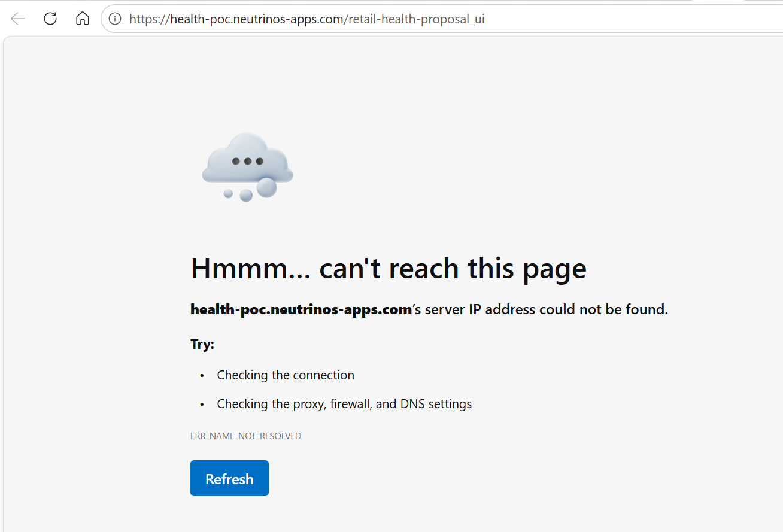This screenshot has width=783, height=532.
Task: Click the ERR_NAME_NOT_RESOLVED error code
Action: pos(245,436)
